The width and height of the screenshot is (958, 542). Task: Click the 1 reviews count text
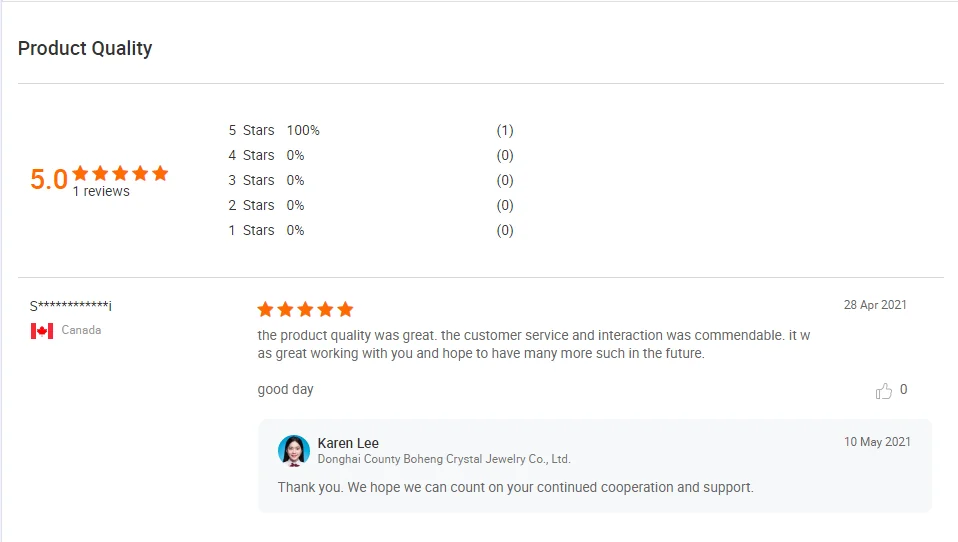(x=101, y=191)
